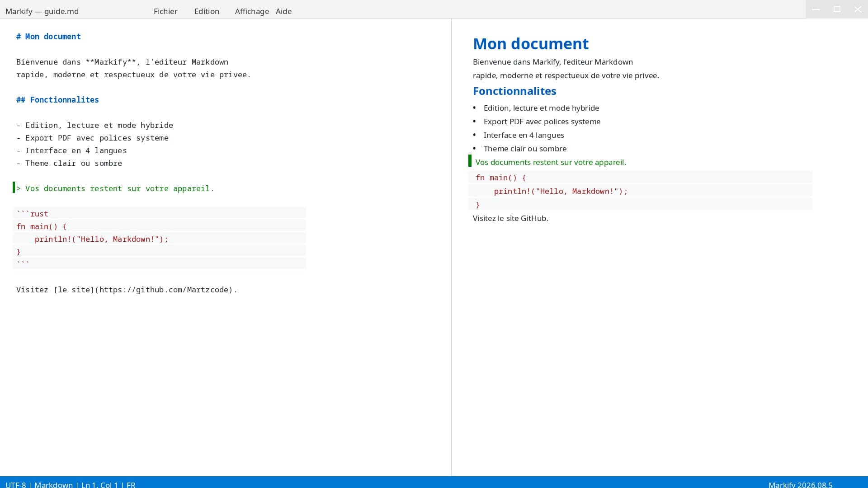Screen dimensions: 868x488
Task: Click "- Theme clair ou sombre" in editor
Action: tap(69, 163)
